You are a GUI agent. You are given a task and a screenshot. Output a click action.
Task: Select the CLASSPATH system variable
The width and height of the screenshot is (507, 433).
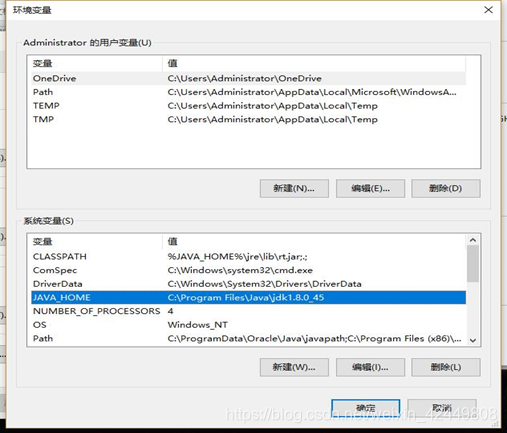(x=249, y=256)
